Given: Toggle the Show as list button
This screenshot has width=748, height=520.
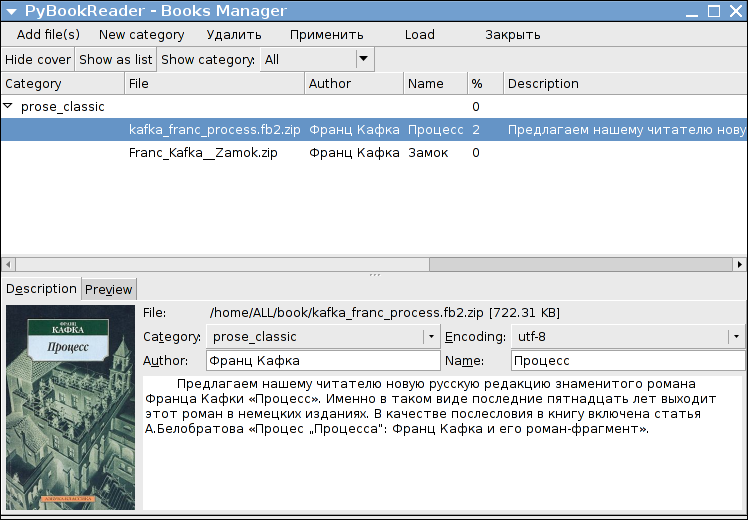Looking at the screenshot, I should [115, 60].
